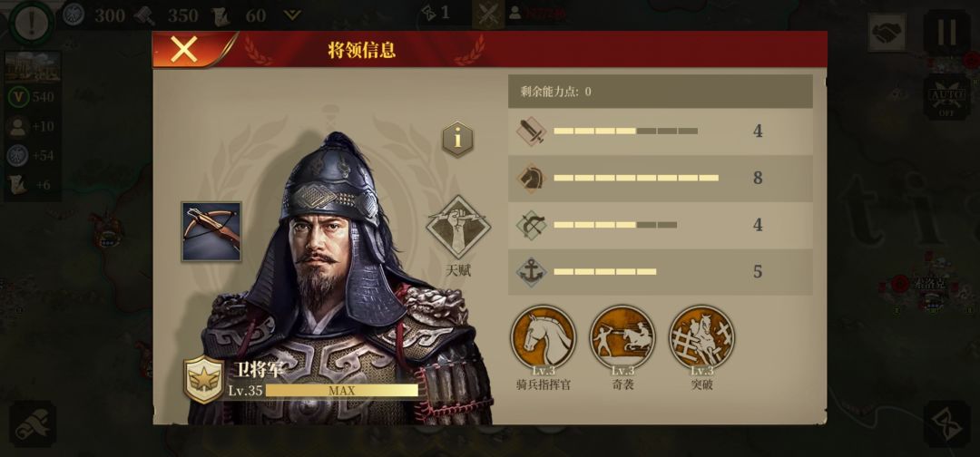Click the exclamation mission alert icon

coord(27,24)
